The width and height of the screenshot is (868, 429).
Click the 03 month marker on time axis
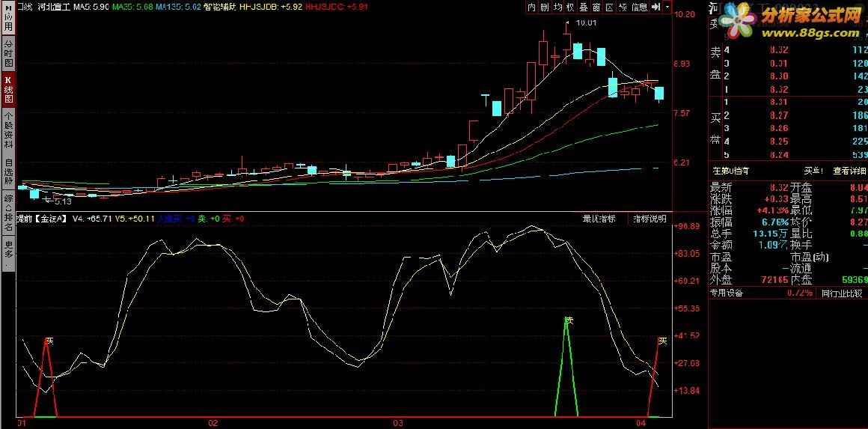click(397, 424)
